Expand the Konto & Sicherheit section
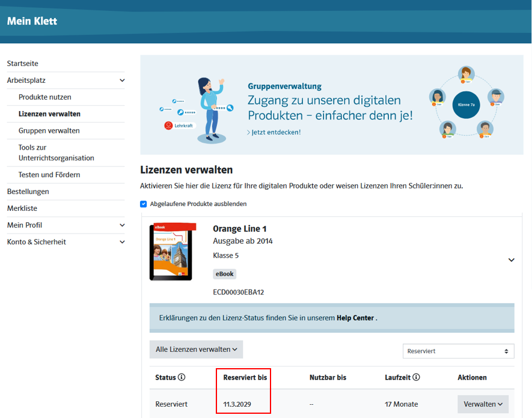 122,242
